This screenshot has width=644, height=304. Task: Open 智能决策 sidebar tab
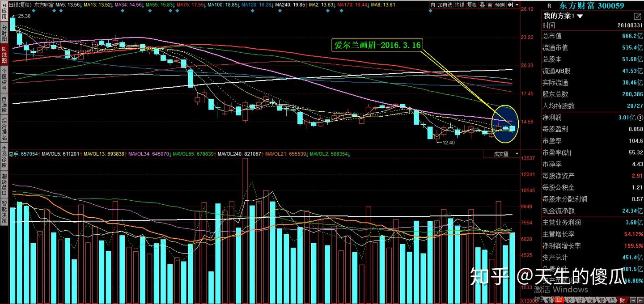click(4, 211)
